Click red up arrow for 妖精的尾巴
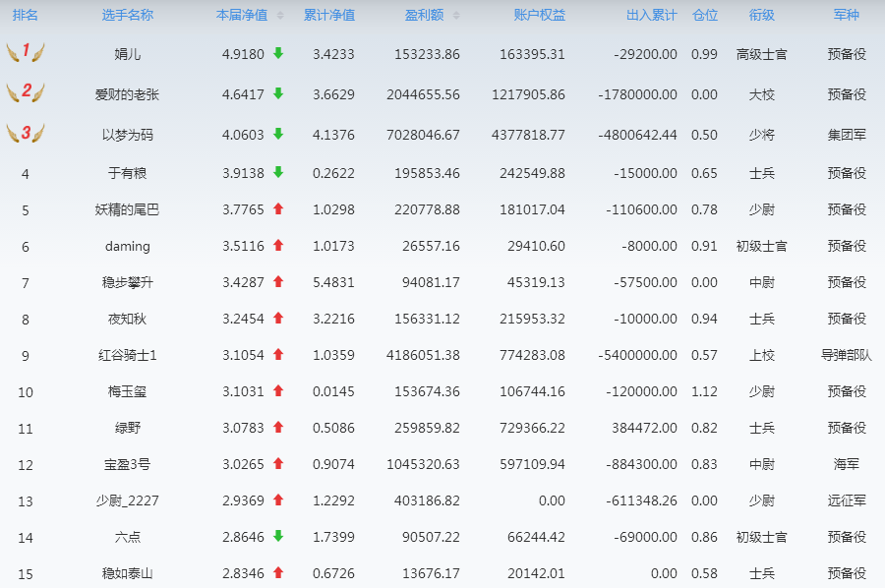Viewport: 885px width, 588px height. click(278, 208)
